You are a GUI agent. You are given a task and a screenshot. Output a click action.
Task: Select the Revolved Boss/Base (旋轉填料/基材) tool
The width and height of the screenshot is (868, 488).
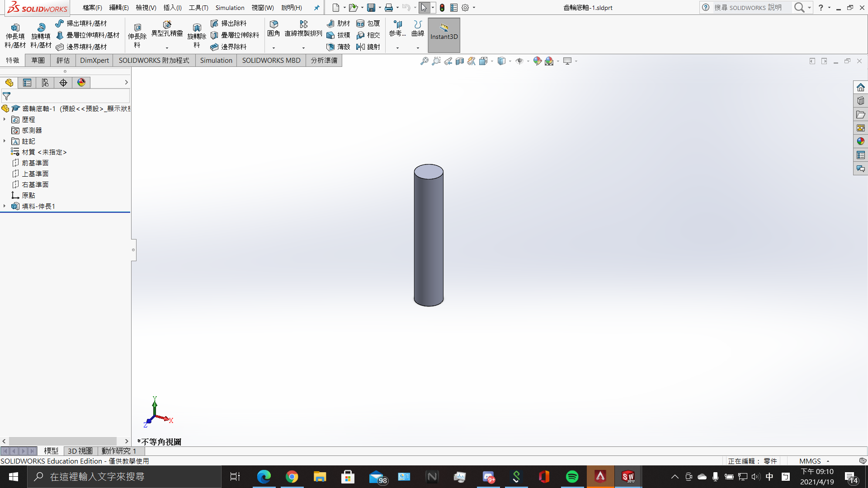tap(41, 28)
